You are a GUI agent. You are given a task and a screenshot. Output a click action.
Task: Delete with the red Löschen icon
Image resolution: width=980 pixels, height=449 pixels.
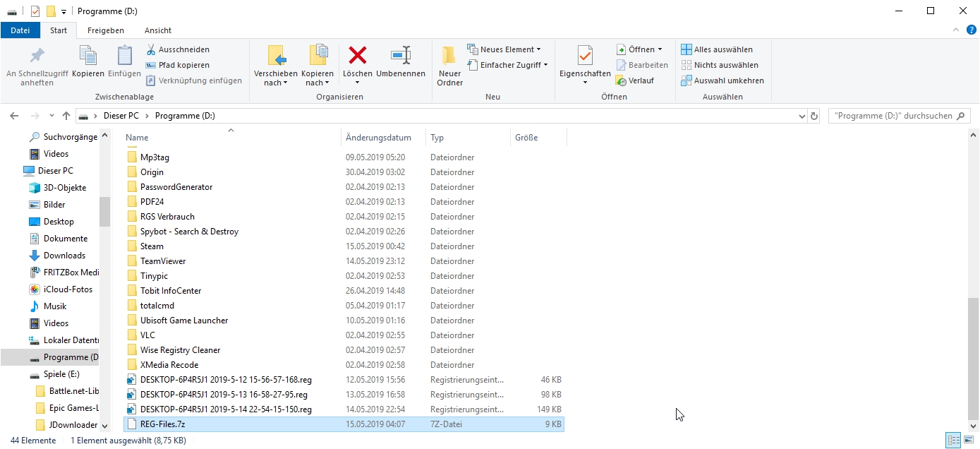click(358, 55)
